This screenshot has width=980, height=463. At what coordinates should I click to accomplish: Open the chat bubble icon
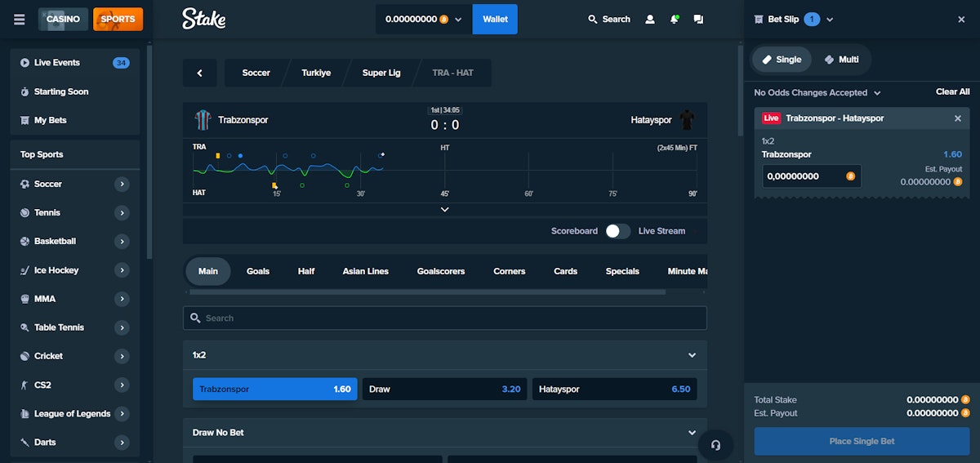698,19
